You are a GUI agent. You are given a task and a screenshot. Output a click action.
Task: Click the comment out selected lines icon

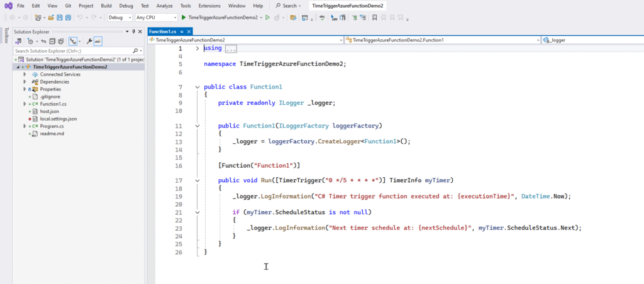coord(354,18)
